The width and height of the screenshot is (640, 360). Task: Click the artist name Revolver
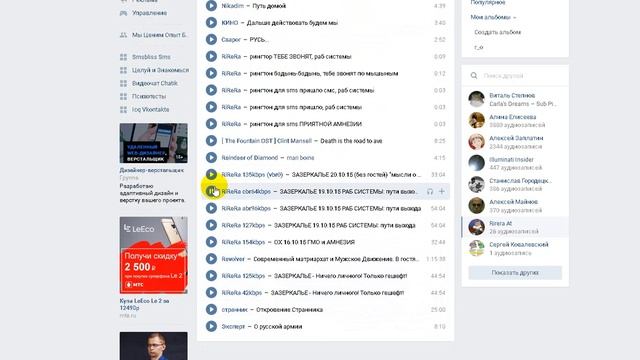[x=233, y=259]
